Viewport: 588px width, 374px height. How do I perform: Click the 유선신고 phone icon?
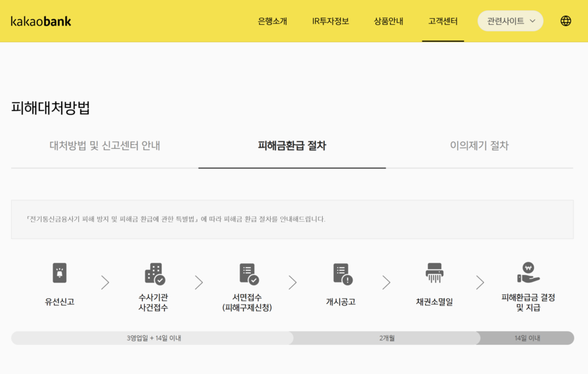tap(60, 273)
